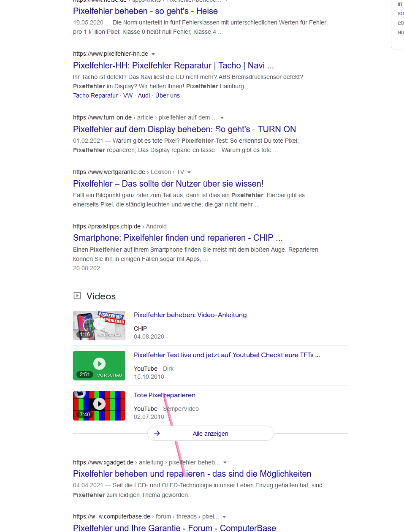Click the 'Alle anzeigen' button
The image size is (404, 532).
point(211,433)
